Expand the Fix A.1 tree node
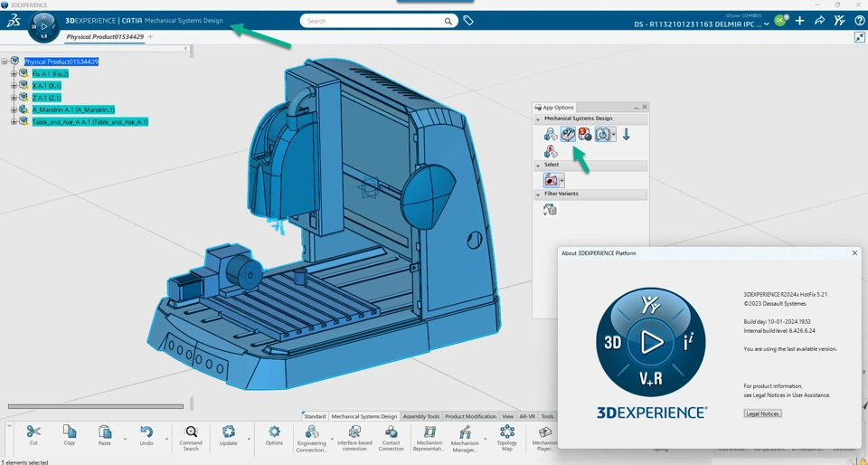The image size is (868, 465). (x=14, y=73)
